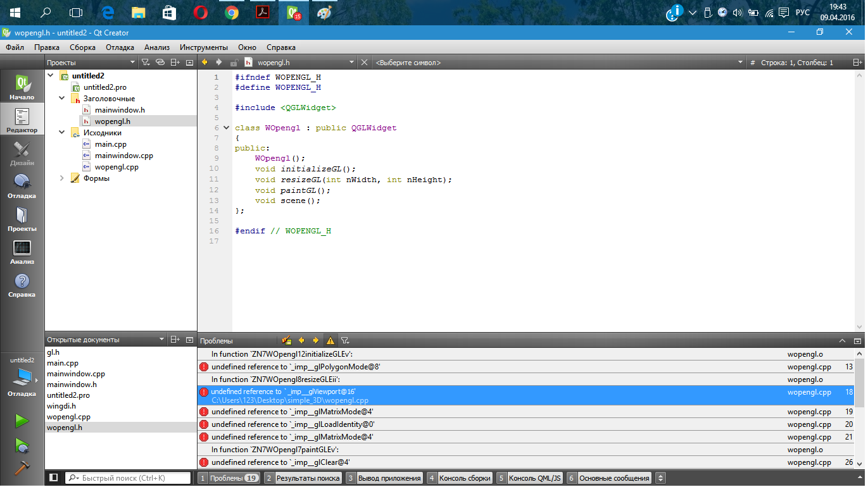Select main.cpp in project tree
Viewport: 868px width, 487px height.
110,144
